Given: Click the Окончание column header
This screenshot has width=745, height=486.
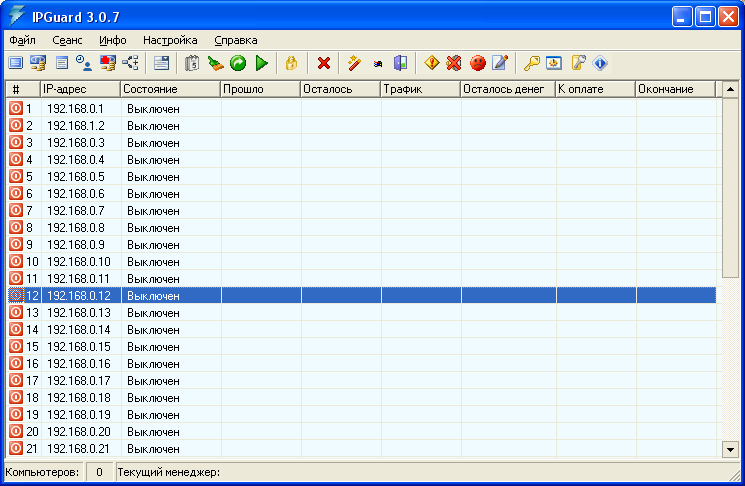Looking at the screenshot, I should pos(675,89).
